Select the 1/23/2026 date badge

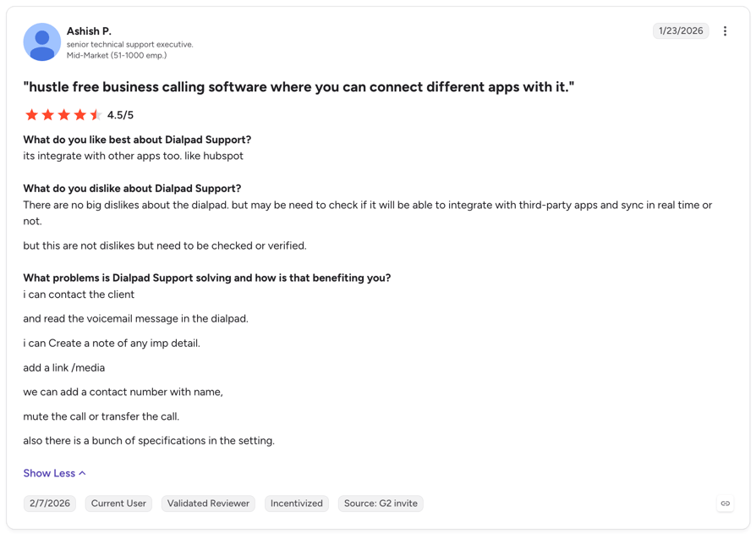tap(681, 30)
